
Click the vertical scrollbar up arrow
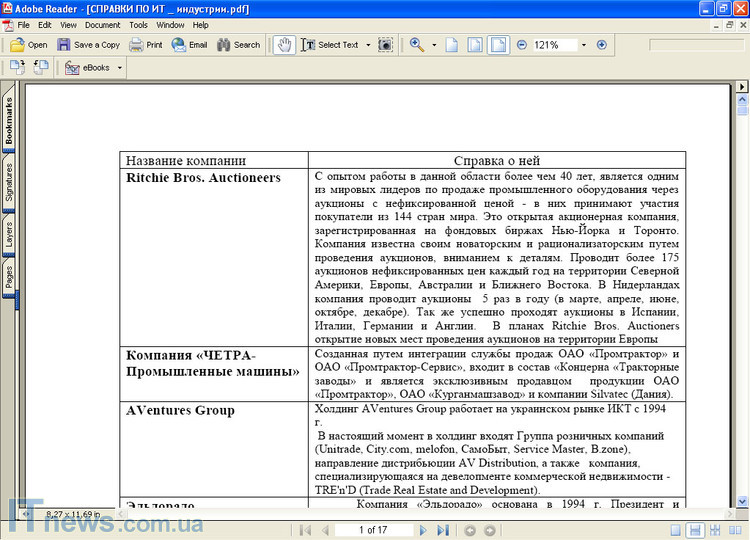tap(742, 99)
